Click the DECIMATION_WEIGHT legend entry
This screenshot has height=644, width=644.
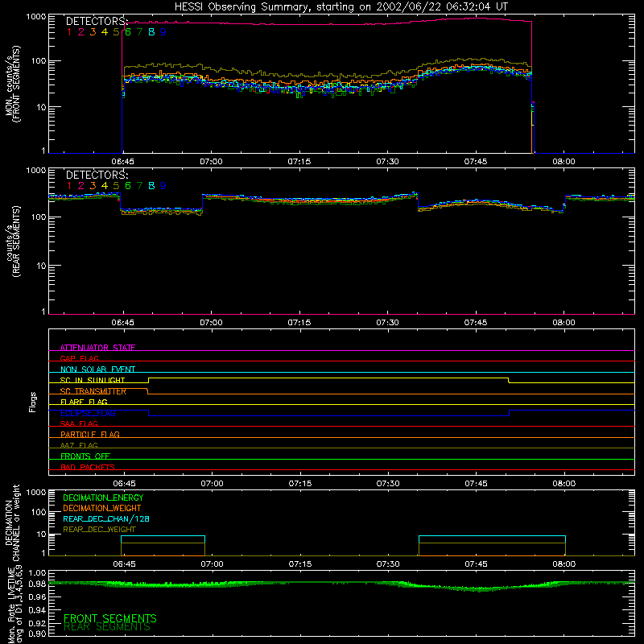(x=102, y=509)
